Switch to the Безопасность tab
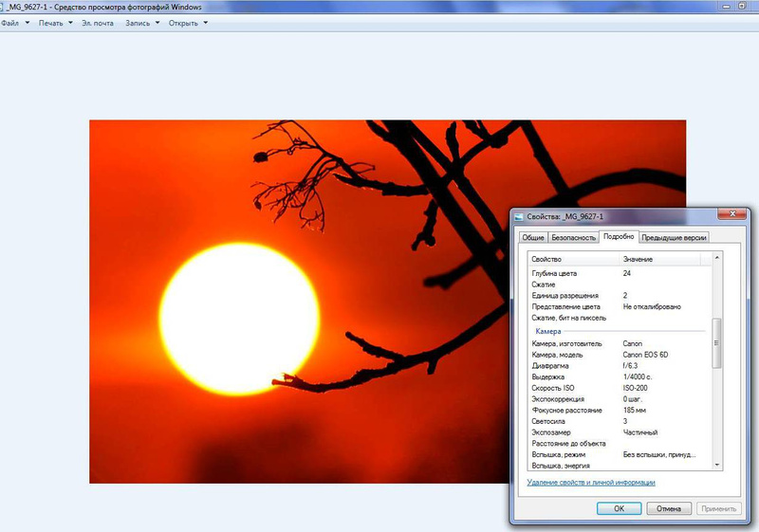 pos(573,237)
